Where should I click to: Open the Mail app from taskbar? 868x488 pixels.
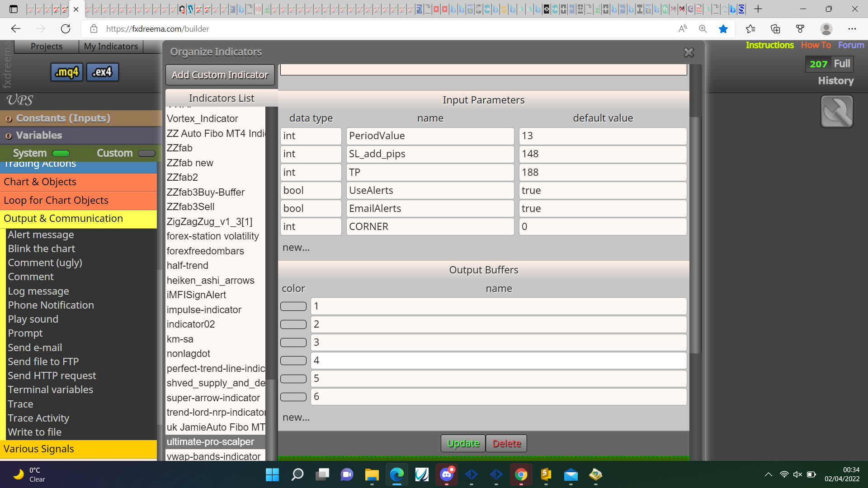point(571,475)
